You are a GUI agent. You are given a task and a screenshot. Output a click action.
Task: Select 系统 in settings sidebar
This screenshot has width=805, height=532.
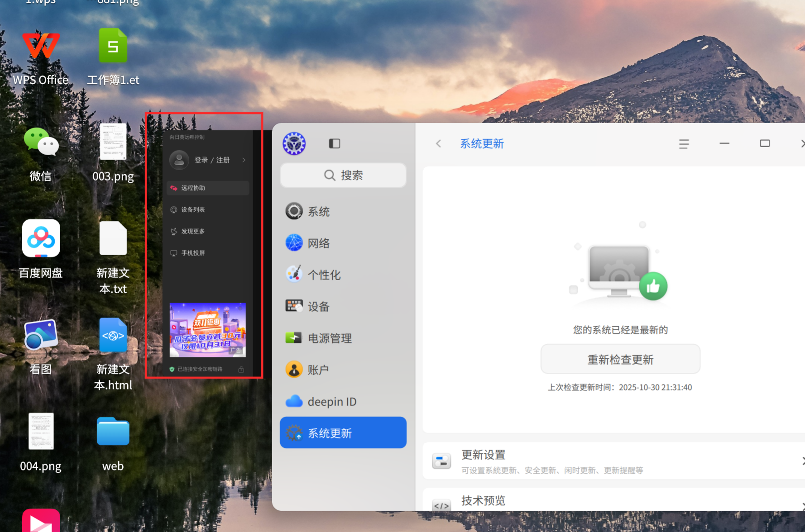343,212
